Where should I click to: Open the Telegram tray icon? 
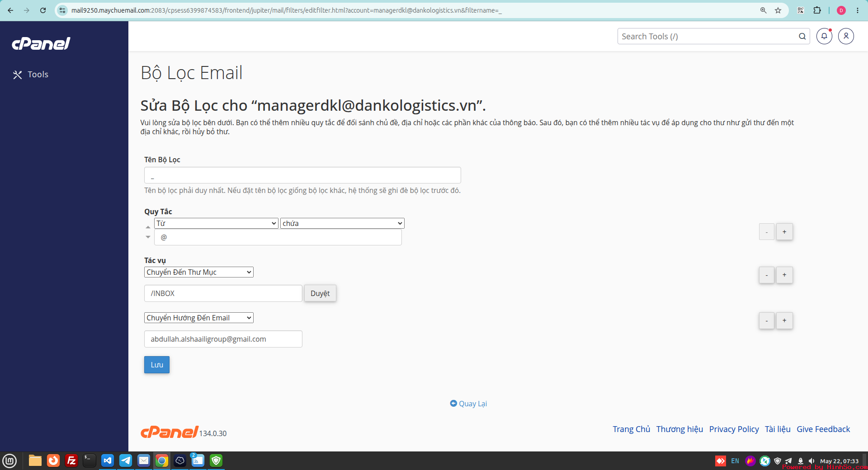pyautogui.click(x=789, y=461)
